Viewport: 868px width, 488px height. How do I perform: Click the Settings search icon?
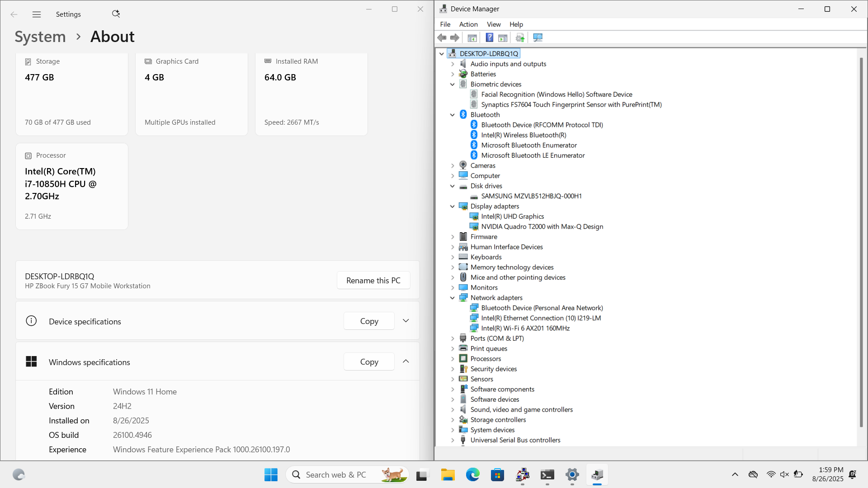(116, 14)
